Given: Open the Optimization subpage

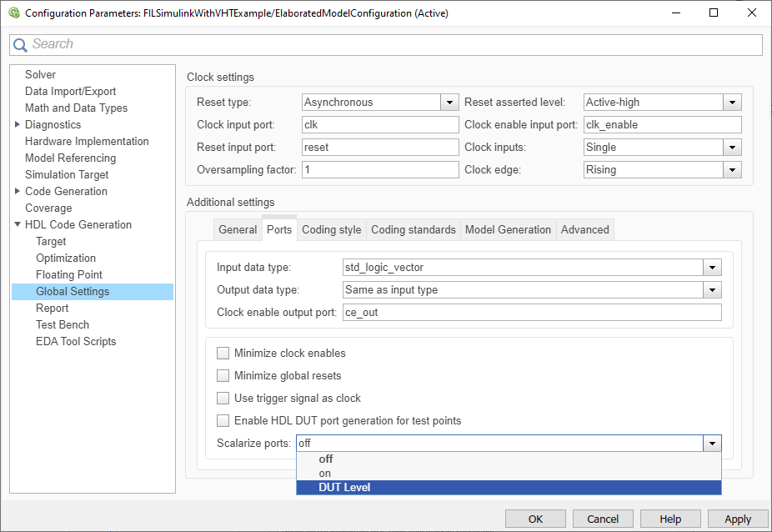Looking at the screenshot, I should click(66, 258).
